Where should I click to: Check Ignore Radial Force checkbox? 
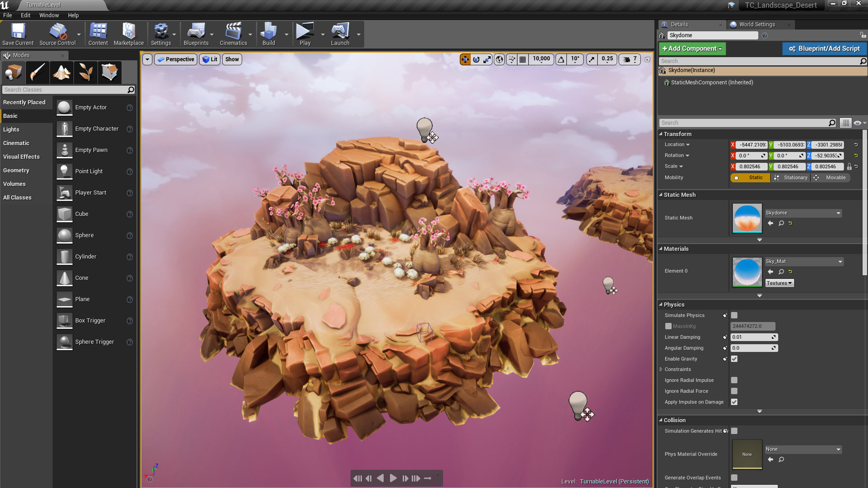tap(734, 391)
